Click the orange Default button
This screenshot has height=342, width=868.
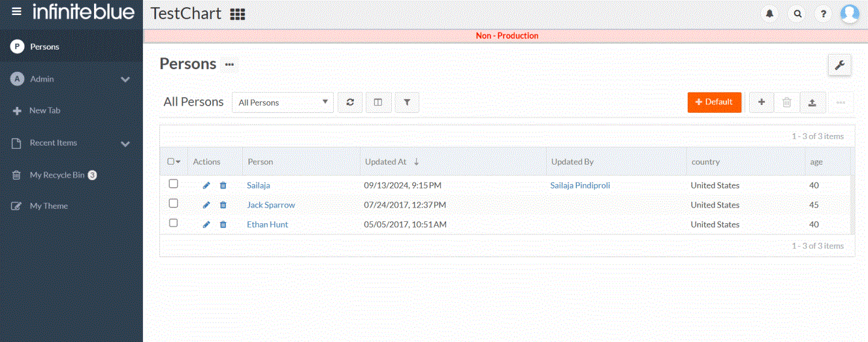714,102
